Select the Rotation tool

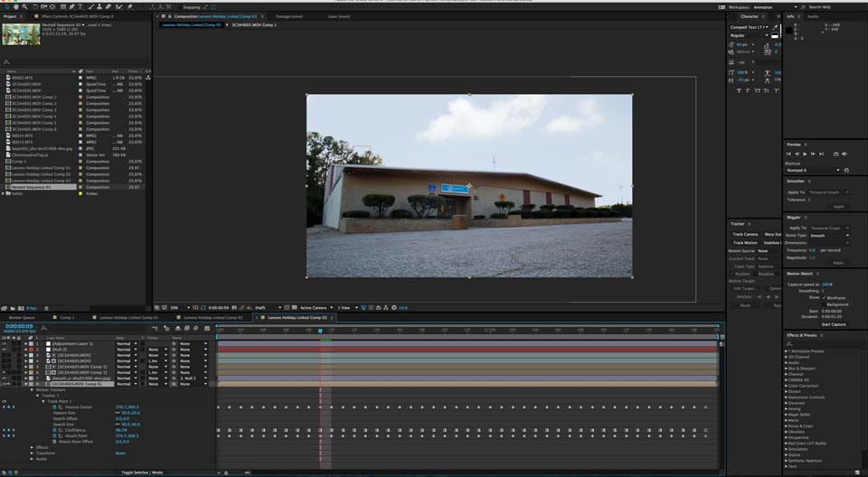(35, 6)
